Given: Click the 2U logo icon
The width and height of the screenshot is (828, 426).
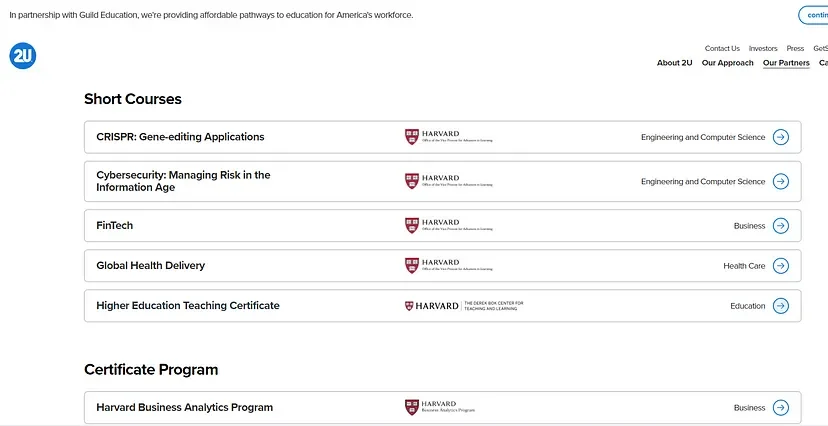Looking at the screenshot, I should [22, 56].
